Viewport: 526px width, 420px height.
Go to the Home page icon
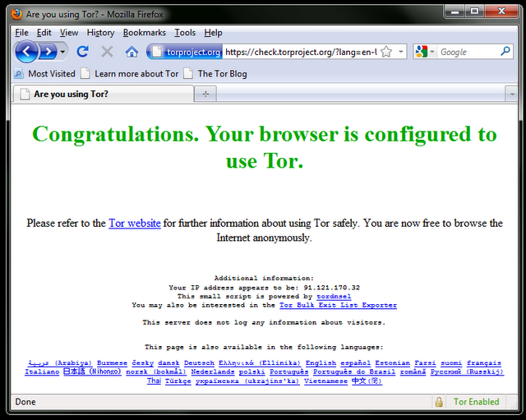[131, 52]
